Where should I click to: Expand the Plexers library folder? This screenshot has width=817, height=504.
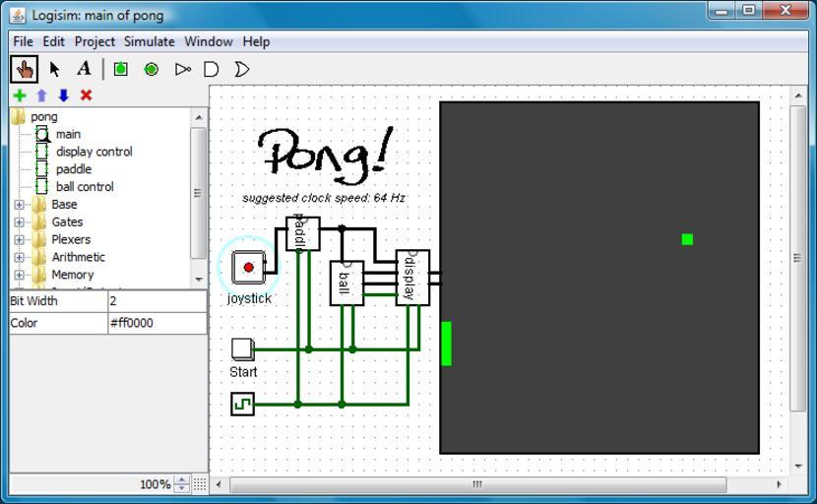(19, 240)
